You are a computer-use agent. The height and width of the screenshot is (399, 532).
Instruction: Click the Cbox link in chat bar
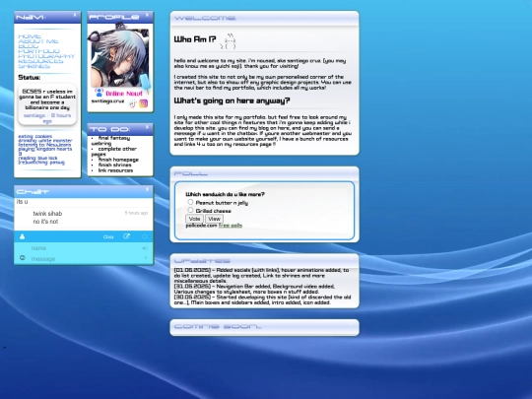(108, 236)
